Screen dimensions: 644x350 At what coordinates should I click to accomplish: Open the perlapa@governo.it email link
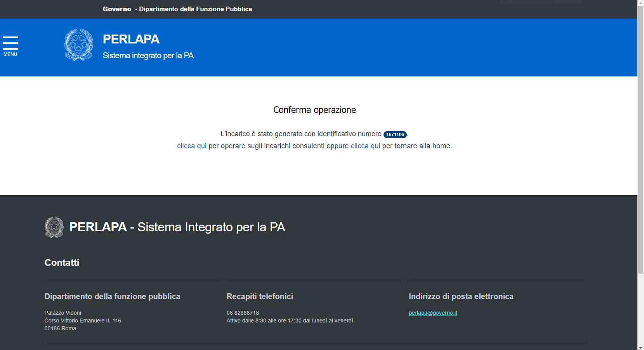433,313
